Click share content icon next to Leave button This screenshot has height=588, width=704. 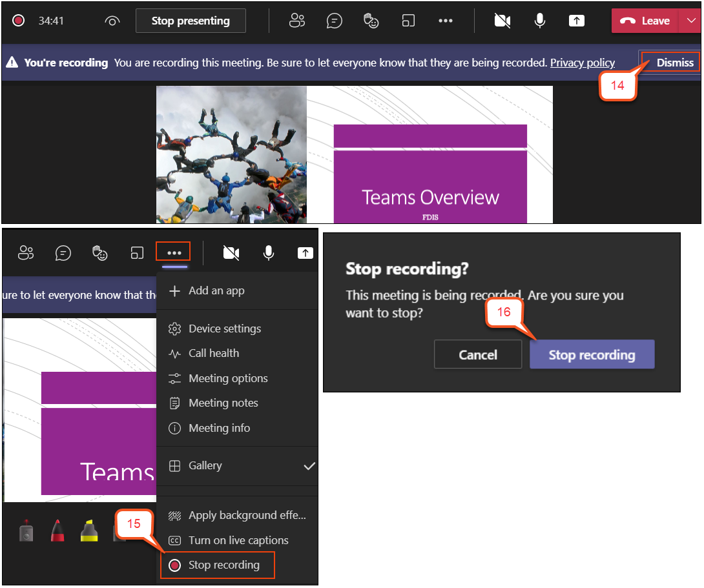(x=577, y=21)
